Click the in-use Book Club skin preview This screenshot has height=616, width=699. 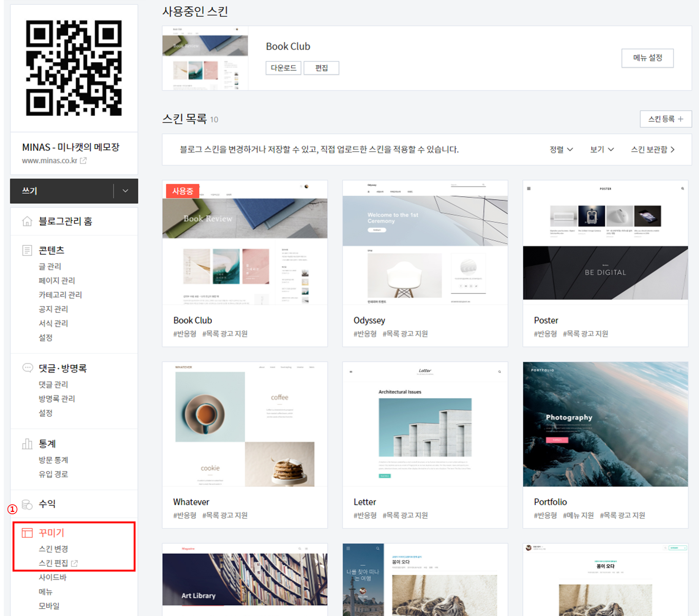205,58
